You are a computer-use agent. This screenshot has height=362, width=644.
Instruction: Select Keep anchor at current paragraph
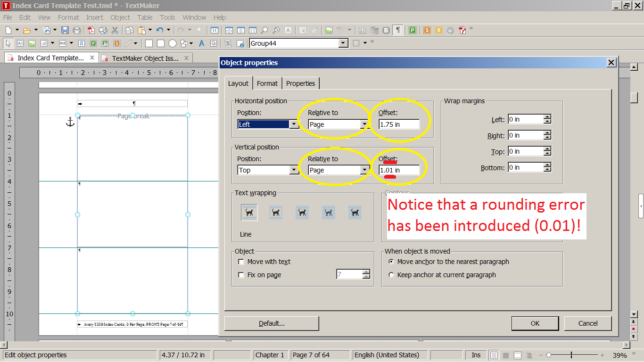tap(391, 275)
